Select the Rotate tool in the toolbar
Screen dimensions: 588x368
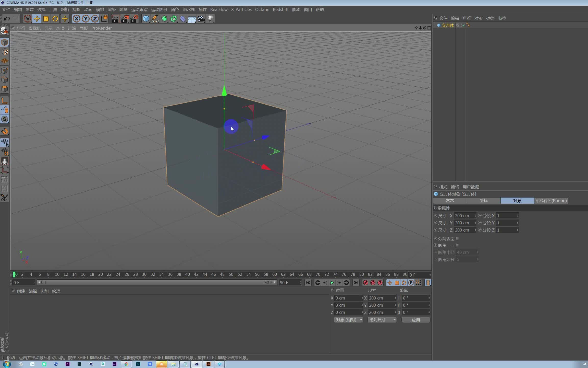tap(55, 19)
